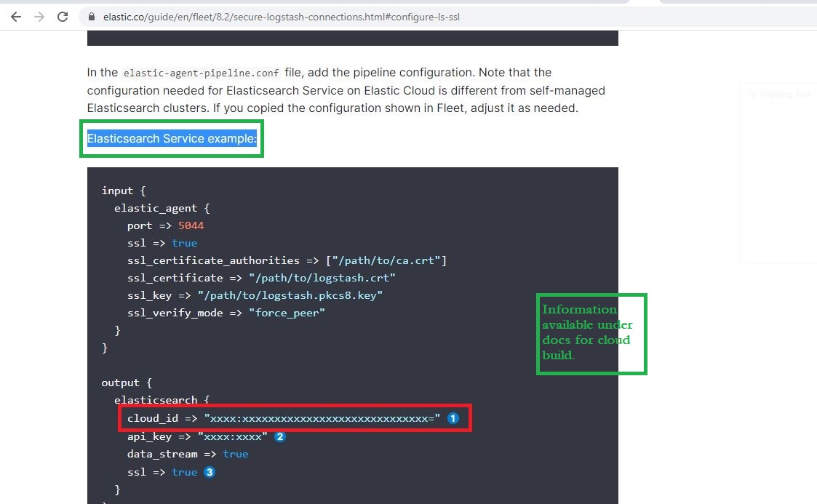Click the cloud_id line inside red box
Image resolution: width=817 pixels, height=504 pixels.
pyautogui.click(x=284, y=418)
